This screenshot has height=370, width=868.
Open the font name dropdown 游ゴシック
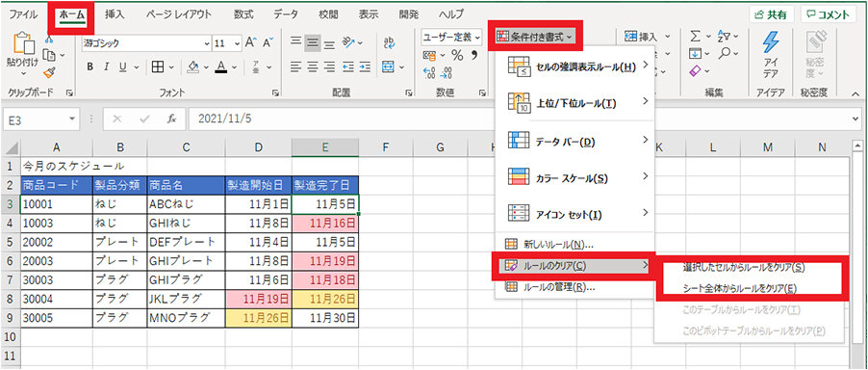(207, 43)
